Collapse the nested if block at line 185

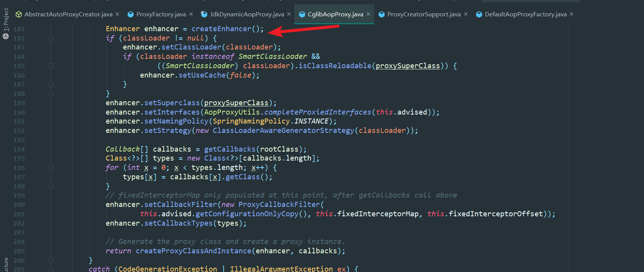pos(51,66)
